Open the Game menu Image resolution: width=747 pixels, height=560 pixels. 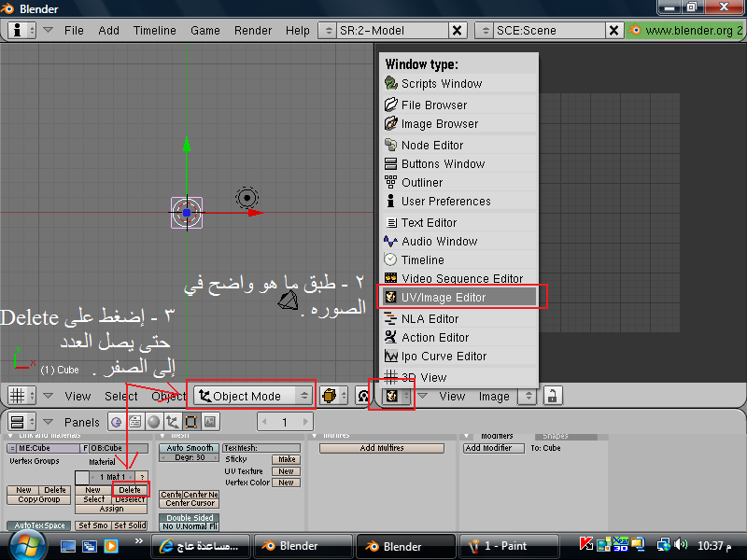[205, 31]
